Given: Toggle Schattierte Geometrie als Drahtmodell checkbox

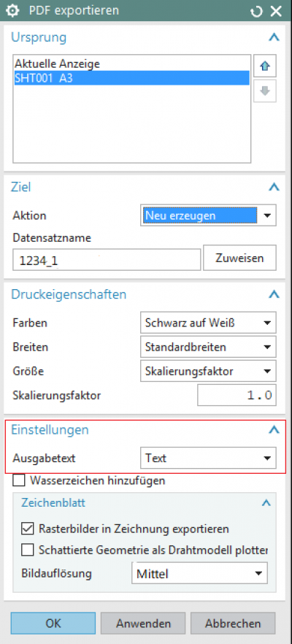Looking at the screenshot, I should pos(27,550).
